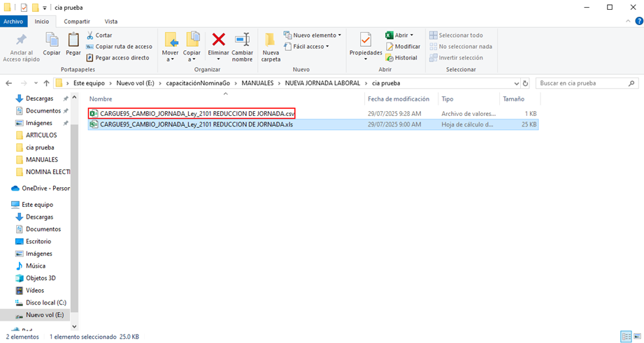
Task: Click the Copiar icon in Portapapeles
Action: 52,41
